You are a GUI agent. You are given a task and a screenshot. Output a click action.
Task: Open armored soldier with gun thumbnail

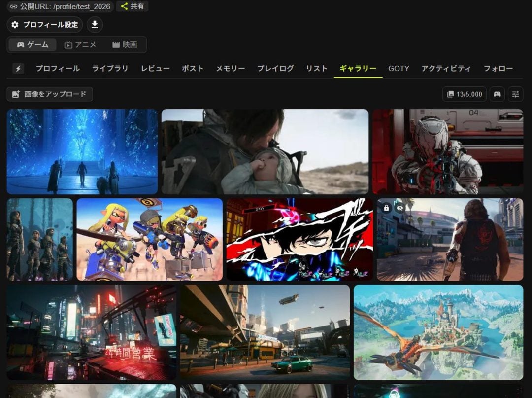(x=448, y=152)
